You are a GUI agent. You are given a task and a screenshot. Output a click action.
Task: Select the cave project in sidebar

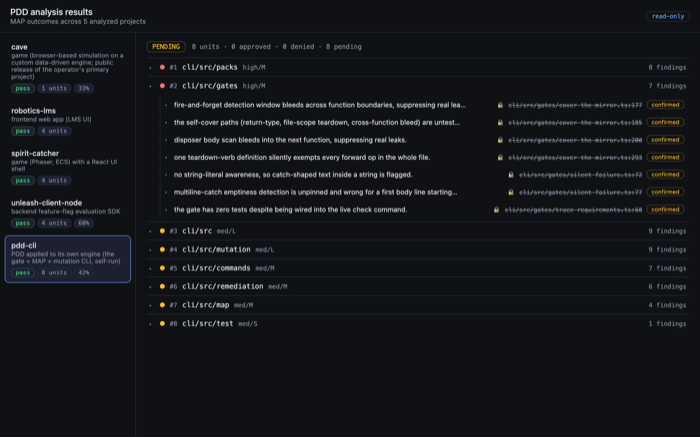[x=68, y=67]
